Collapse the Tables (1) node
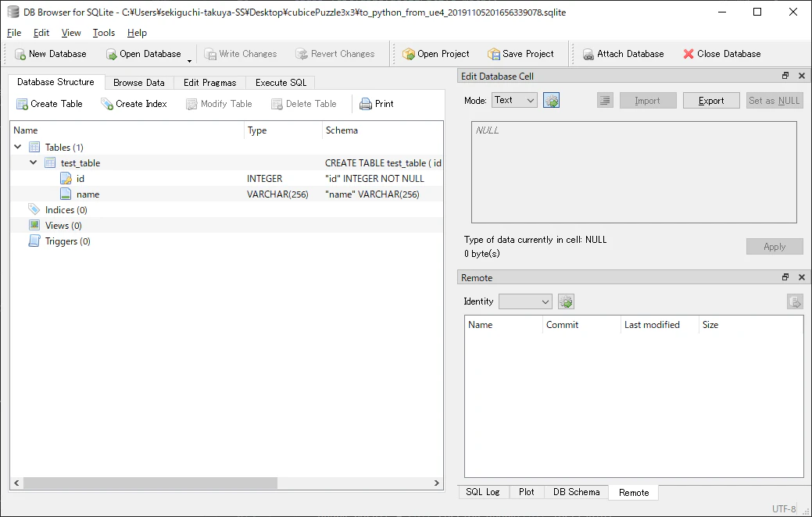 pyautogui.click(x=18, y=147)
